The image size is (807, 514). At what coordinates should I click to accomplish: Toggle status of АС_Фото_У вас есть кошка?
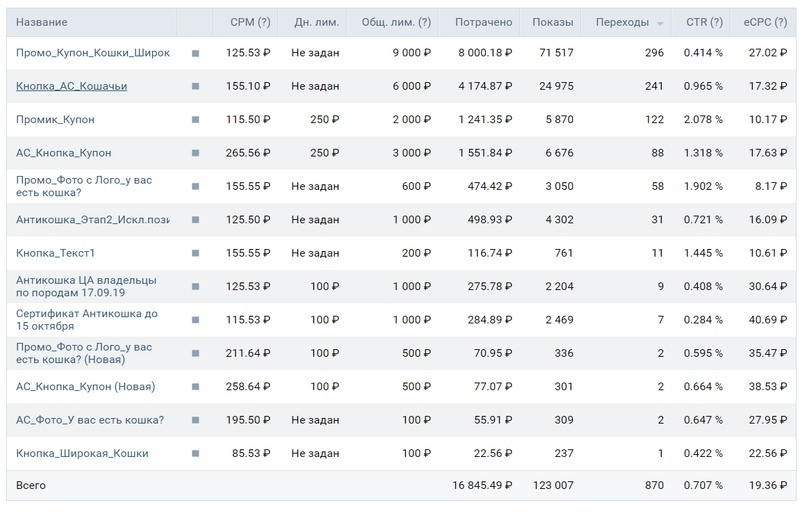coord(196,420)
